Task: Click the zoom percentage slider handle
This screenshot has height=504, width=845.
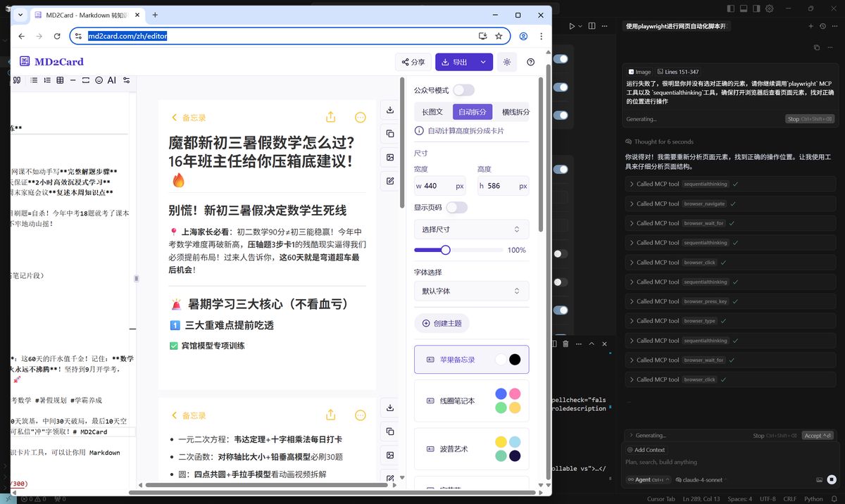Action: click(x=445, y=250)
